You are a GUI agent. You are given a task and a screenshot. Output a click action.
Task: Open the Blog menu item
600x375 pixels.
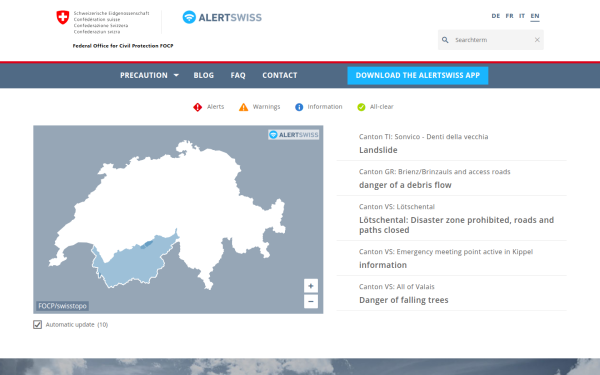[204, 75]
